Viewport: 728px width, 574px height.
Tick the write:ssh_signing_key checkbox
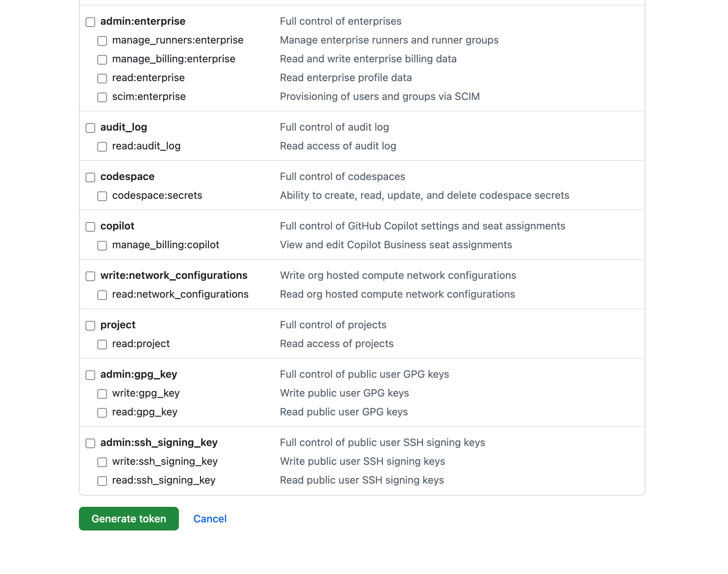(102, 462)
